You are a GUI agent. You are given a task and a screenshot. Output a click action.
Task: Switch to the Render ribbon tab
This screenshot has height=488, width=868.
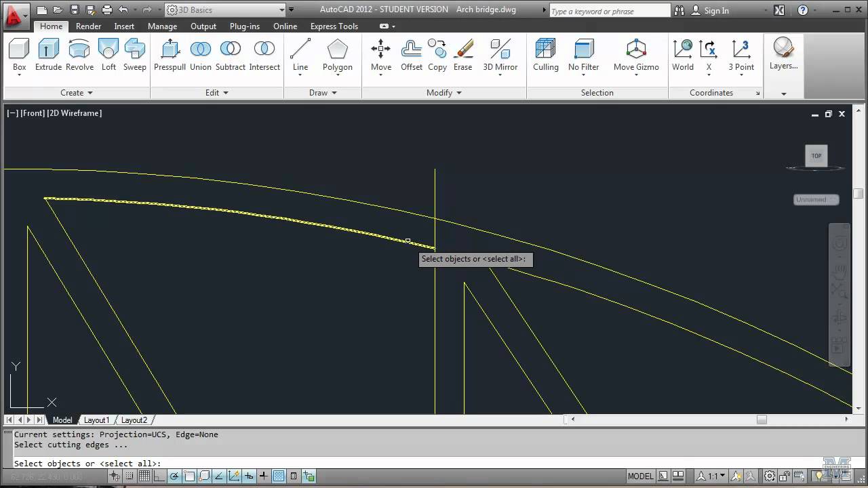click(88, 26)
